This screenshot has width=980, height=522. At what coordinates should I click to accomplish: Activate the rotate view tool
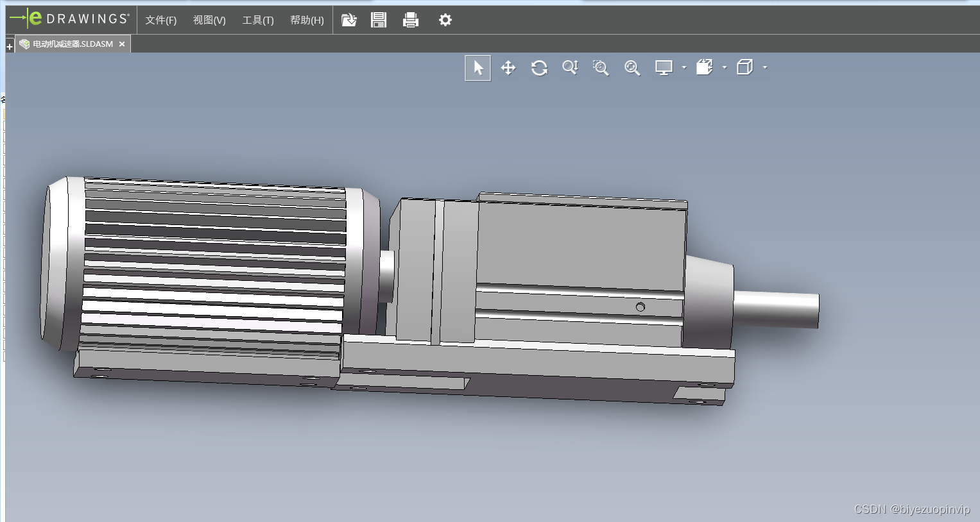539,68
